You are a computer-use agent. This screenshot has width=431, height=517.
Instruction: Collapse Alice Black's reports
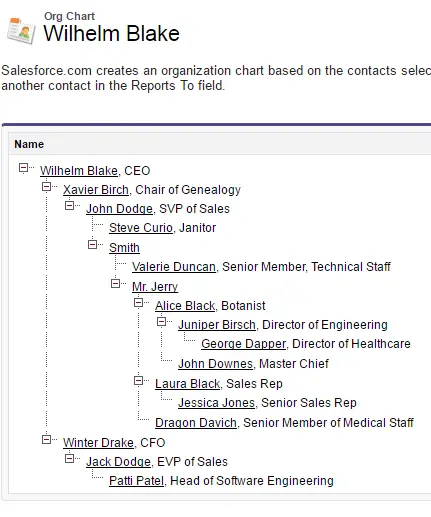[138, 303]
